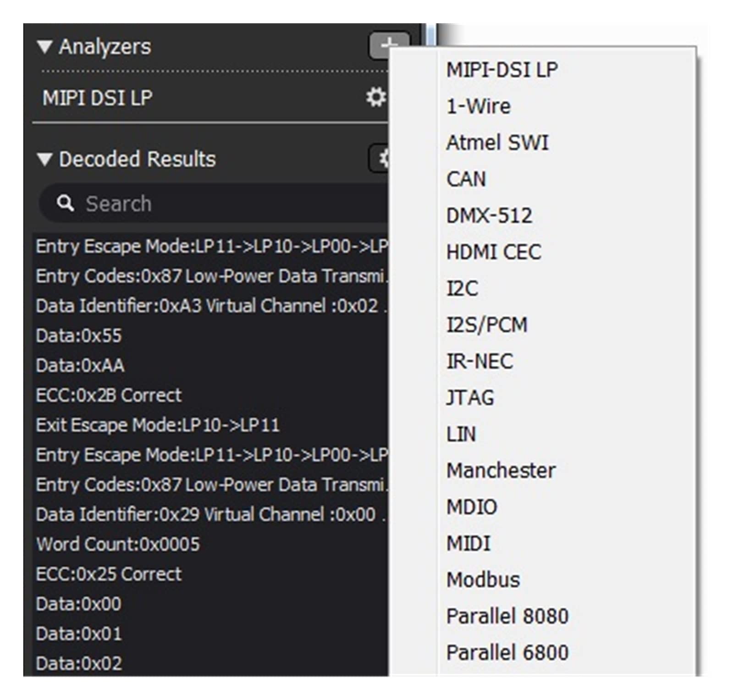Pick LIN from the analyzer list
The height and width of the screenshot is (700, 734).
(461, 434)
